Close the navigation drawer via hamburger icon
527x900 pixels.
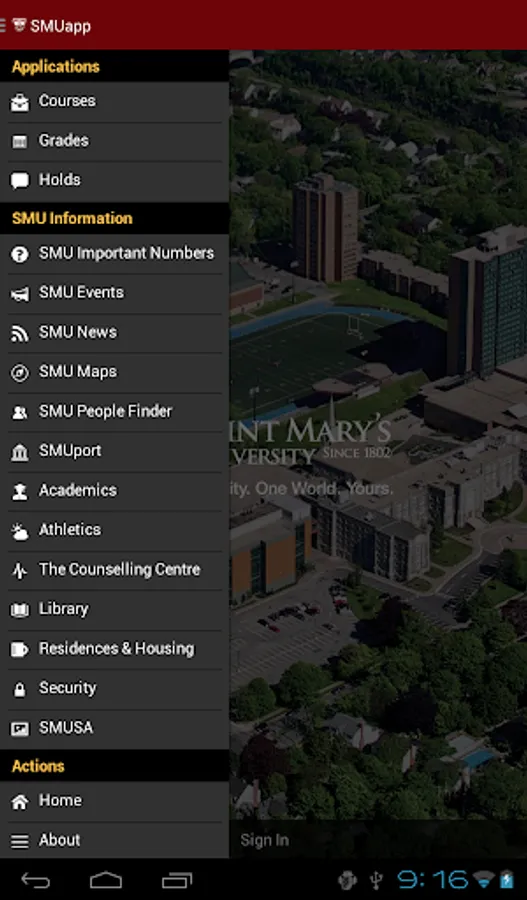tap(3, 25)
